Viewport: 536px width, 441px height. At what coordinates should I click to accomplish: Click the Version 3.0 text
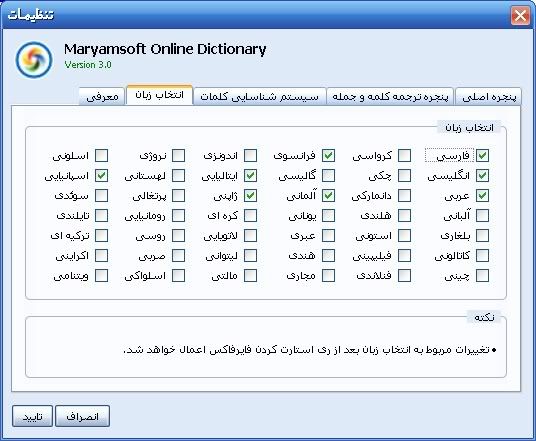pyautogui.click(x=88, y=65)
